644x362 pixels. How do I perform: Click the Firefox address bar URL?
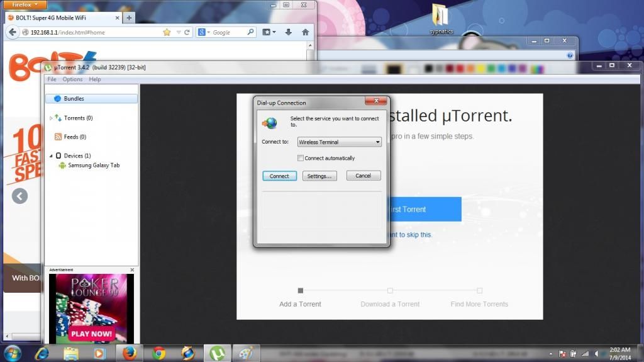tap(68, 33)
